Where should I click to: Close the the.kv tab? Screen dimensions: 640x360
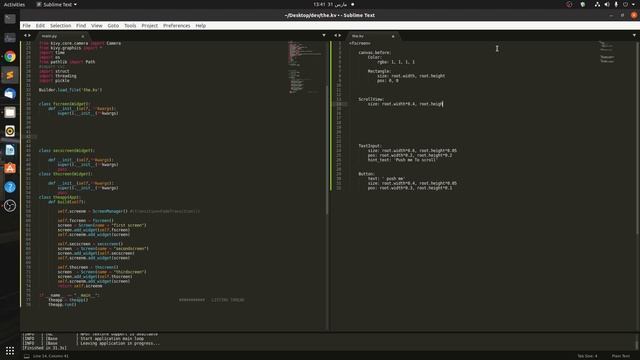[x=393, y=36]
